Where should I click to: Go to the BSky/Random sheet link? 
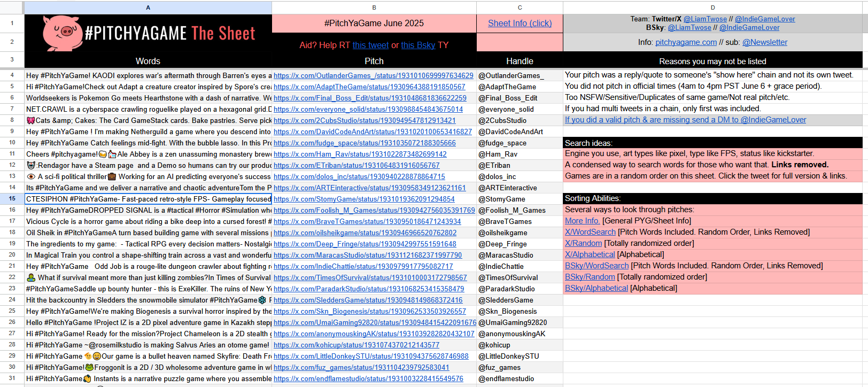pyautogui.click(x=590, y=277)
